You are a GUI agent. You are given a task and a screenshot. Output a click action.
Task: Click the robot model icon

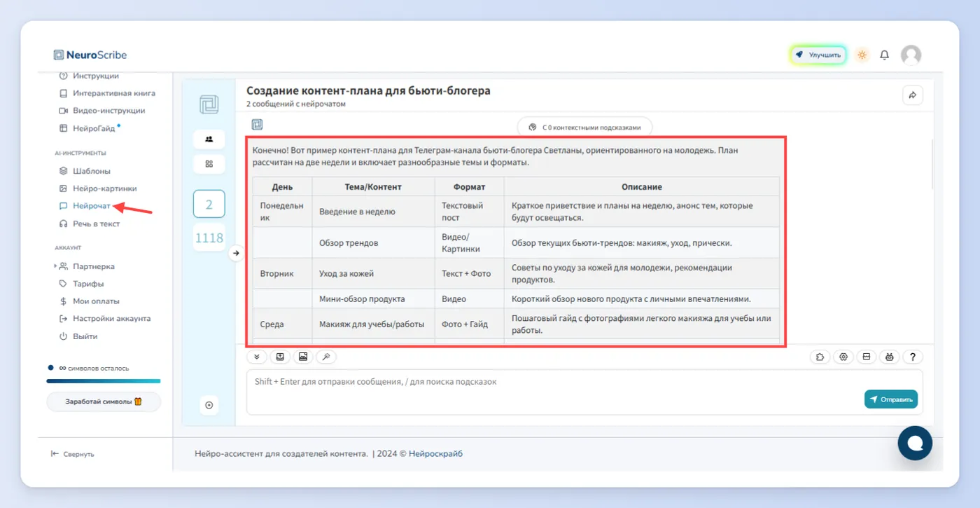[x=890, y=357]
